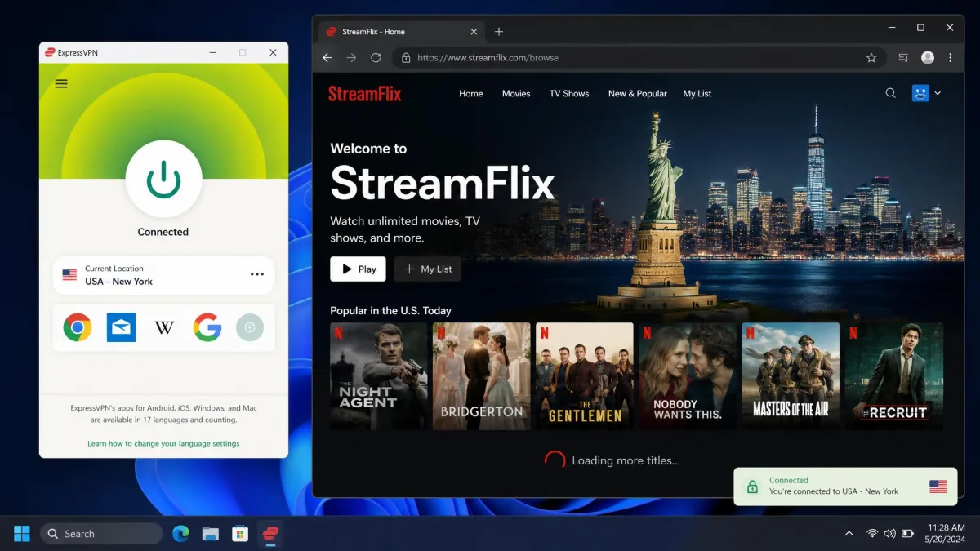980x551 pixels.
Task: Add a shortcut with the greyed plus icon
Action: coord(250,327)
